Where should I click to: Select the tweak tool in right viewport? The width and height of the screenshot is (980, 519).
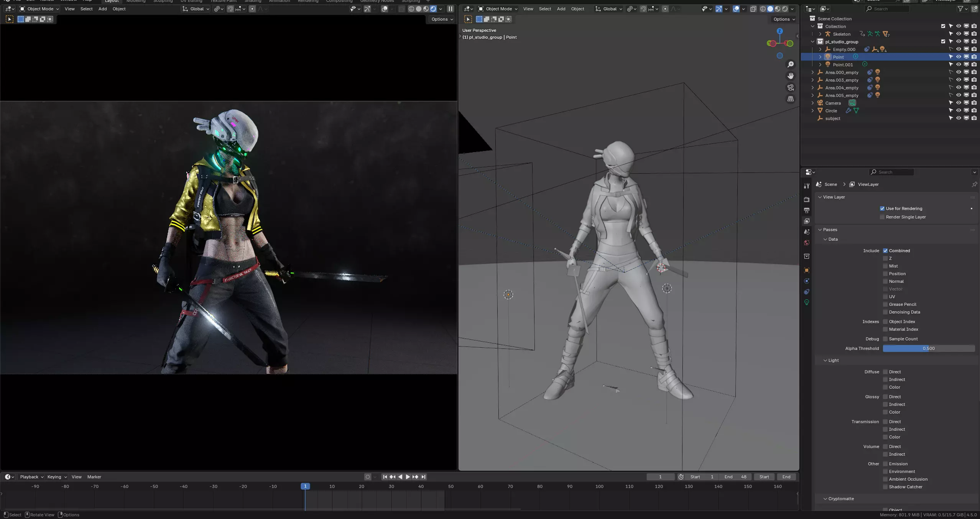[x=468, y=19]
